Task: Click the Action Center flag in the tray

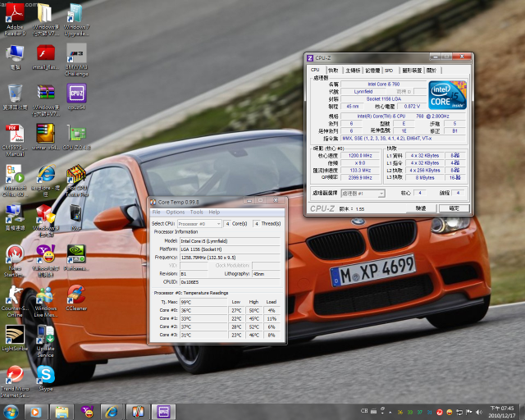Action: [469, 412]
